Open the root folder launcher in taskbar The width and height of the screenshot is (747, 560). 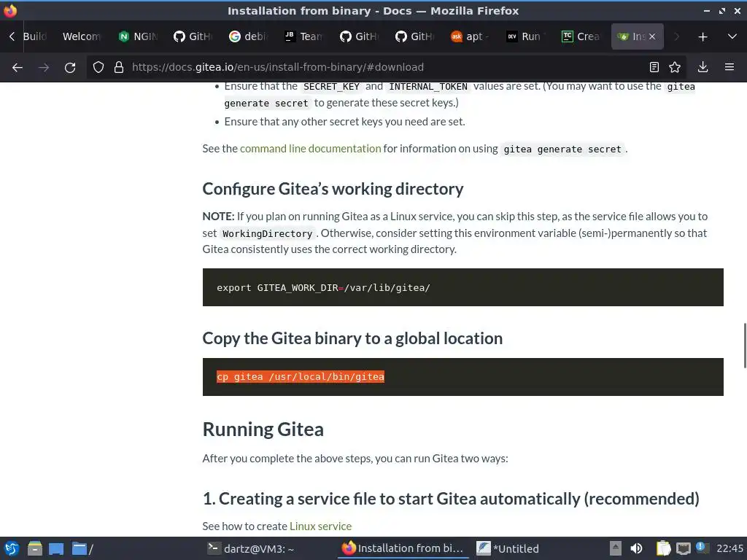[82, 548]
